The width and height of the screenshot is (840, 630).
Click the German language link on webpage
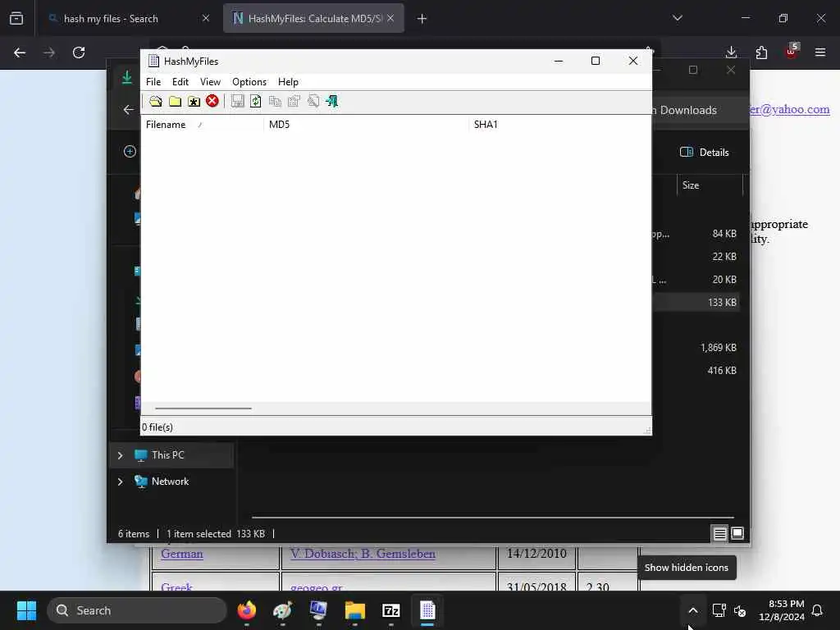coord(182,555)
